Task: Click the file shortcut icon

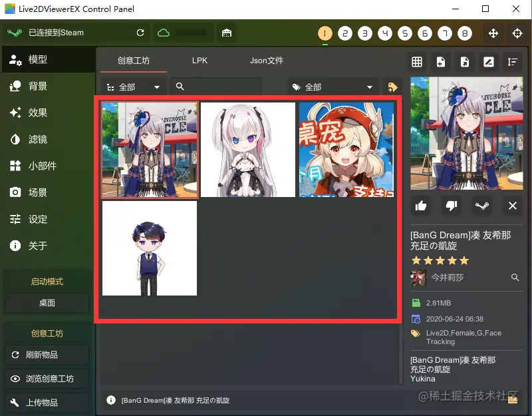Action: pos(465,62)
